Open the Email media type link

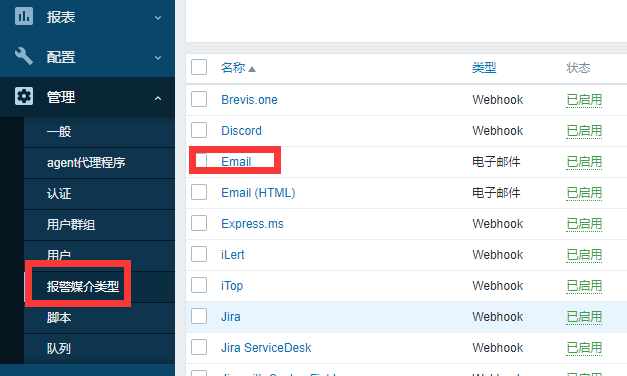236,162
